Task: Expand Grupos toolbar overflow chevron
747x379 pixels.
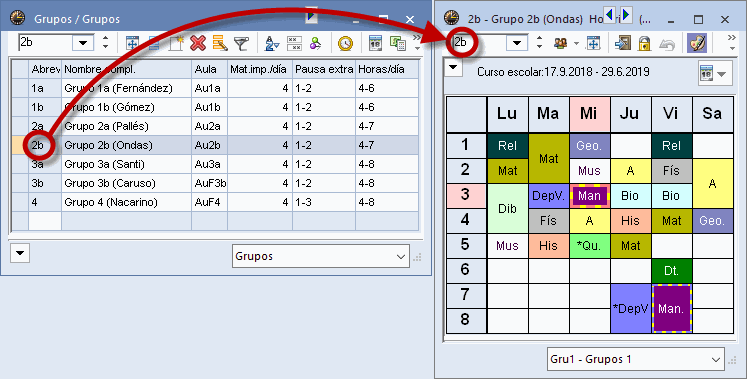Action: pyautogui.click(x=417, y=42)
